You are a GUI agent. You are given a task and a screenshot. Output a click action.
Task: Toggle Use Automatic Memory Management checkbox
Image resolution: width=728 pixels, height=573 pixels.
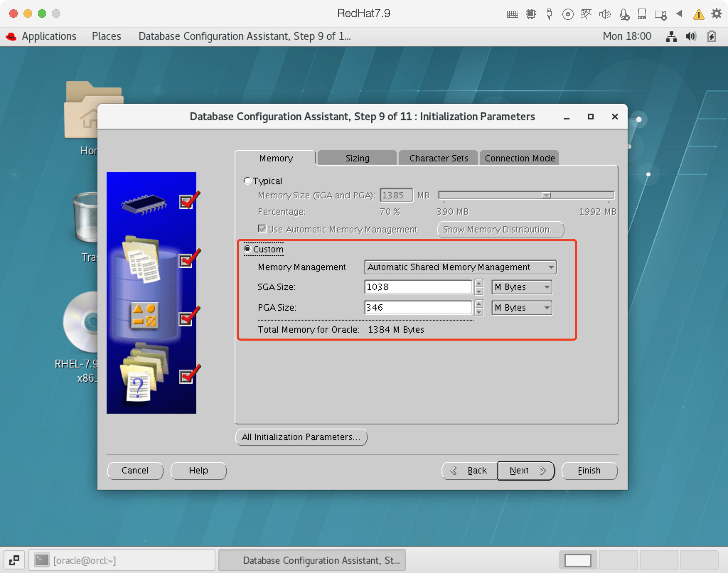[262, 229]
